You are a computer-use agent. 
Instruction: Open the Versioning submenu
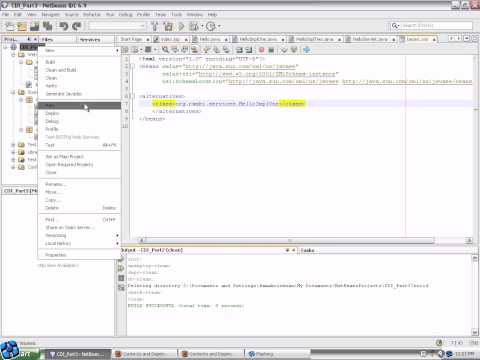pos(79,235)
